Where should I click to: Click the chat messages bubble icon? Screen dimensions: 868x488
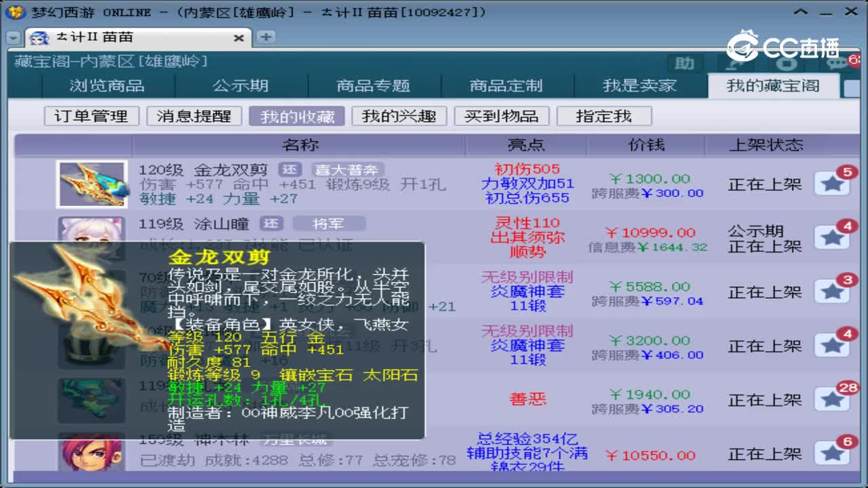point(838,64)
